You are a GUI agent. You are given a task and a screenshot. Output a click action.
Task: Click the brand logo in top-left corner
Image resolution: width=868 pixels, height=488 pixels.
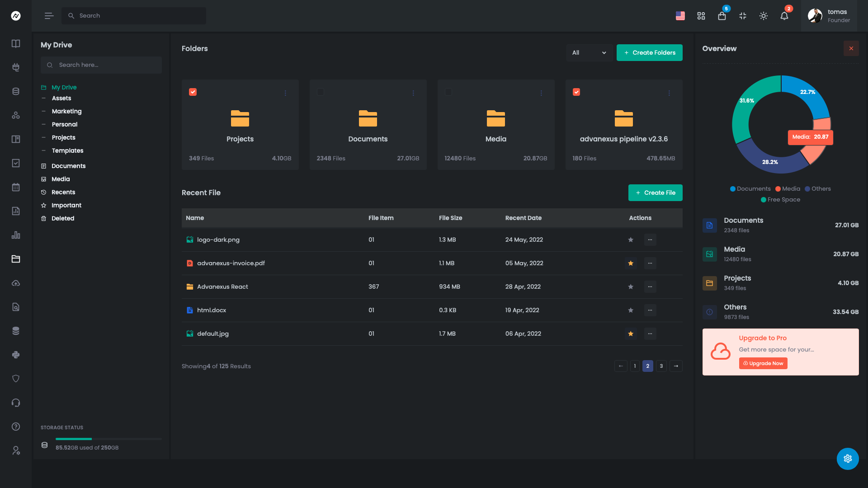[x=16, y=16]
